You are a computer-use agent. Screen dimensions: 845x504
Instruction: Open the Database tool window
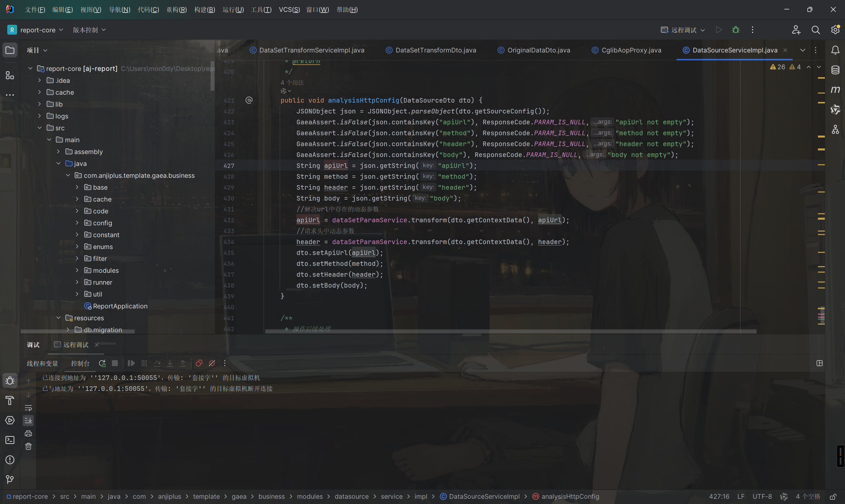pyautogui.click(x=835, y=70)
